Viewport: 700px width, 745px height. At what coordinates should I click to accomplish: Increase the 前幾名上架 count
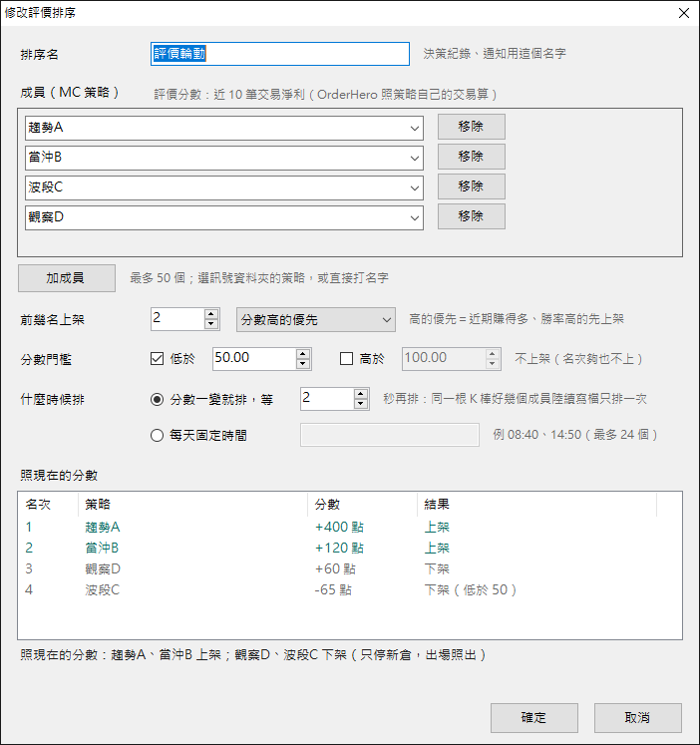coord(211,314)
